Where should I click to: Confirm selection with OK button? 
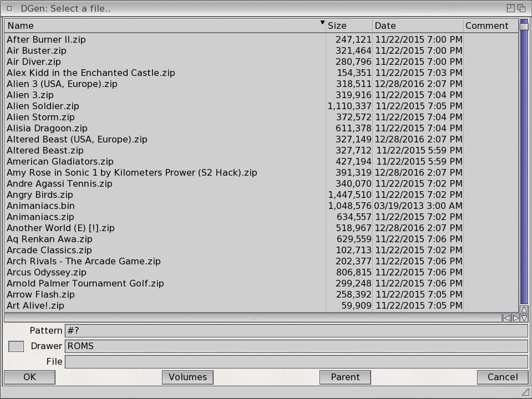click(x=29, y=377)
